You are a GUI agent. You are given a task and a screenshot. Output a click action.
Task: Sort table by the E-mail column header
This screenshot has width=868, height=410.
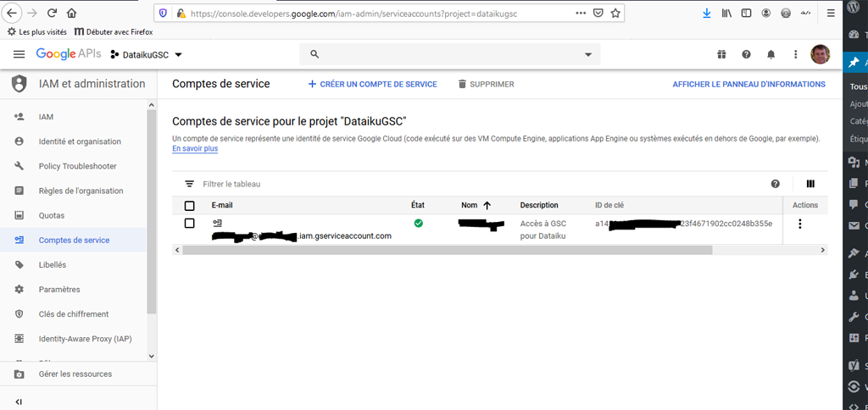(x=222, y=205)
